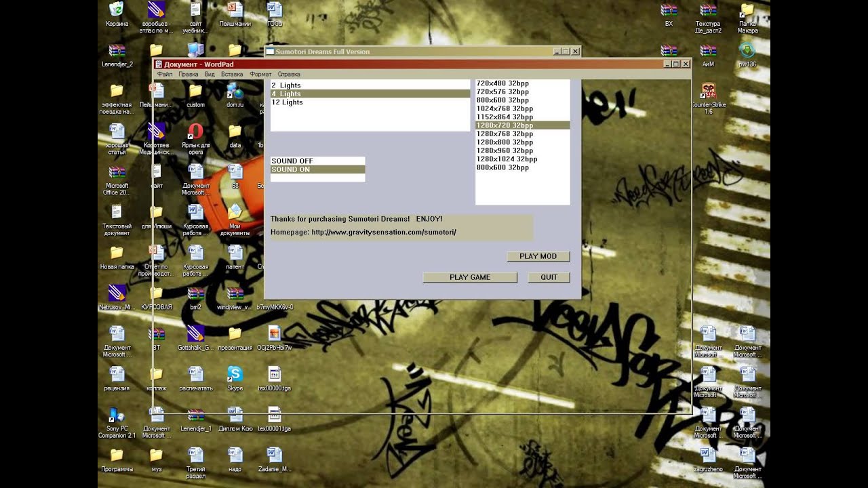
Task: Open the Правка menu in WordPad
Action: [189, 74]
